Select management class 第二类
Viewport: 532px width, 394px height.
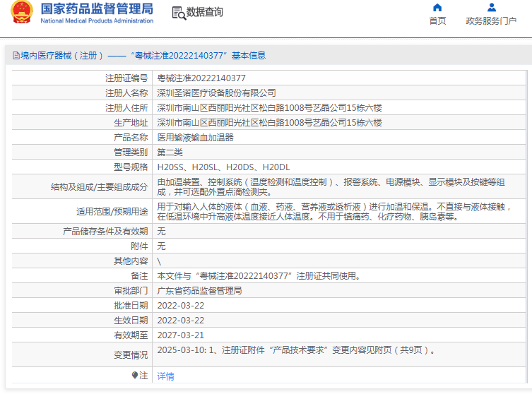coord(170,153)
